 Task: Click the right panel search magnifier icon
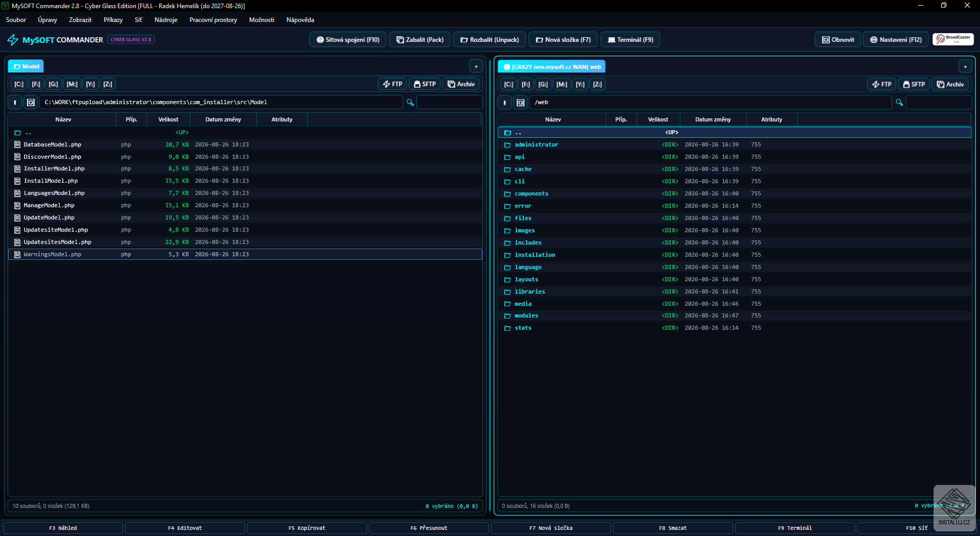[x=899, y=103]
